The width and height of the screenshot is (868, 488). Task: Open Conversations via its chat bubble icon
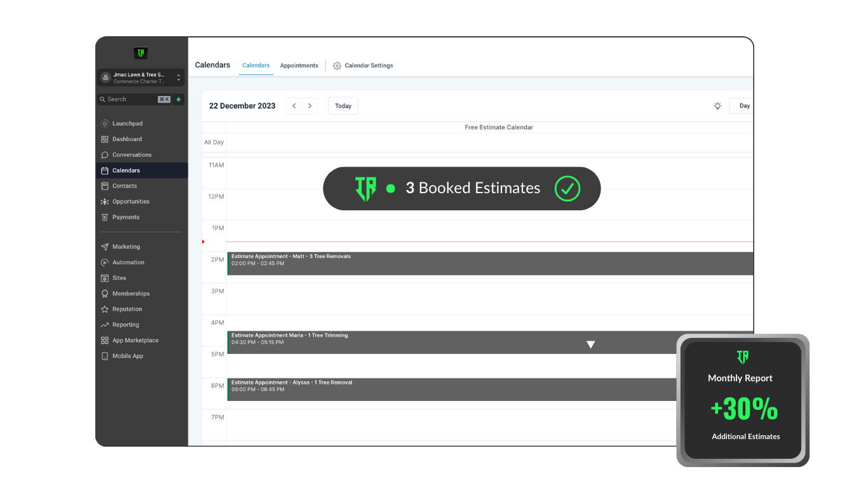(105, 155)
